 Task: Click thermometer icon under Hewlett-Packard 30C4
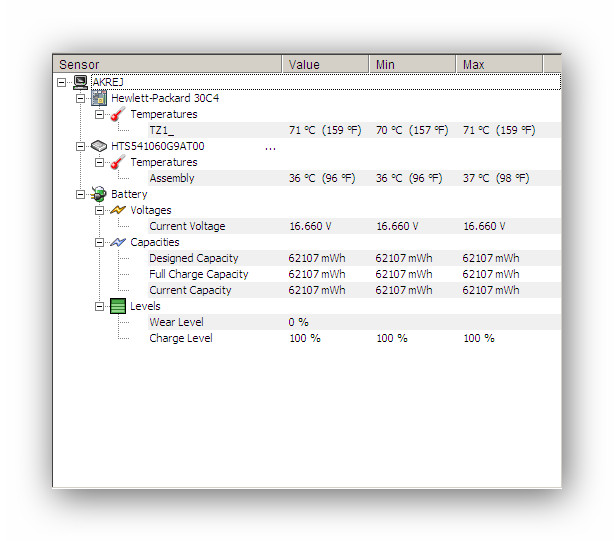pyautogui.click(x=118, y=114)
